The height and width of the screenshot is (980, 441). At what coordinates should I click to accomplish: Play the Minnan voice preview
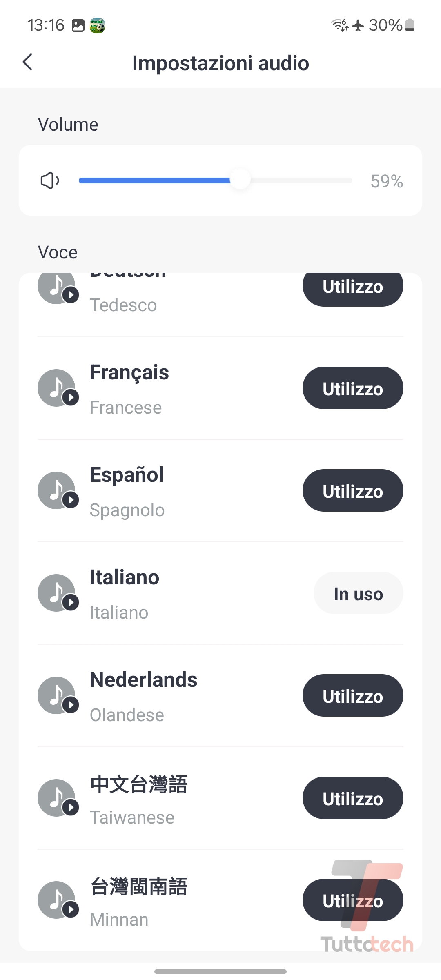tap(58, 900)
